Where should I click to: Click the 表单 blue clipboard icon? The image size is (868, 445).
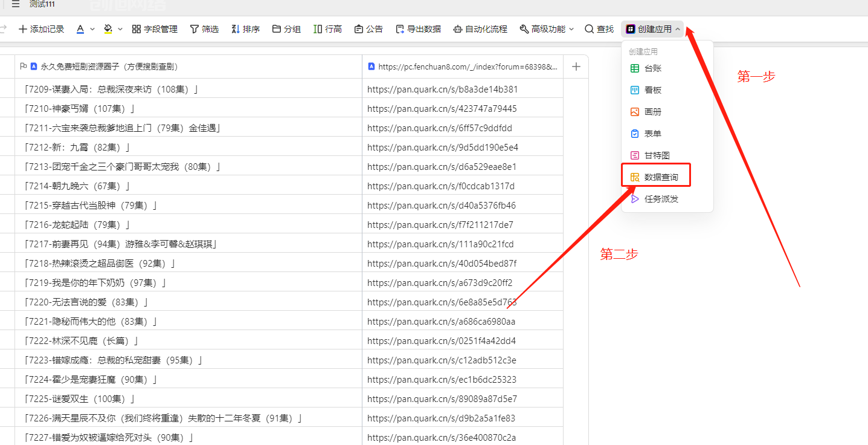click(x=635, y=134)
